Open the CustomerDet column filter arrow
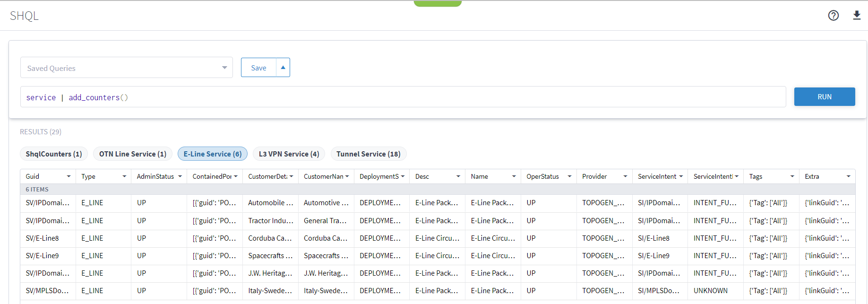This screenshot has height=304, width=868. (292, 176)
